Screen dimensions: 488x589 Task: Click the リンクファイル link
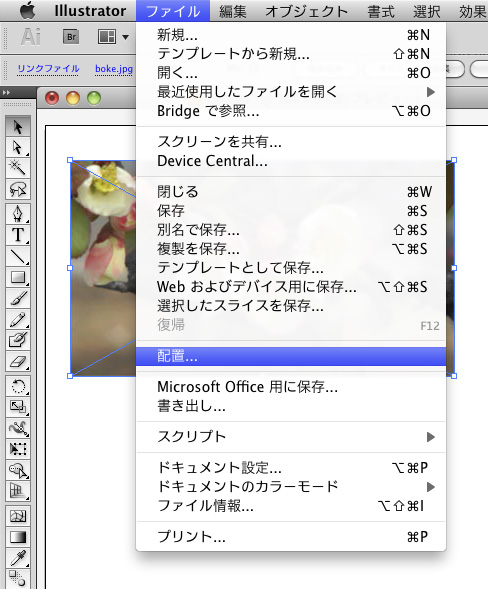click(48, 69)
